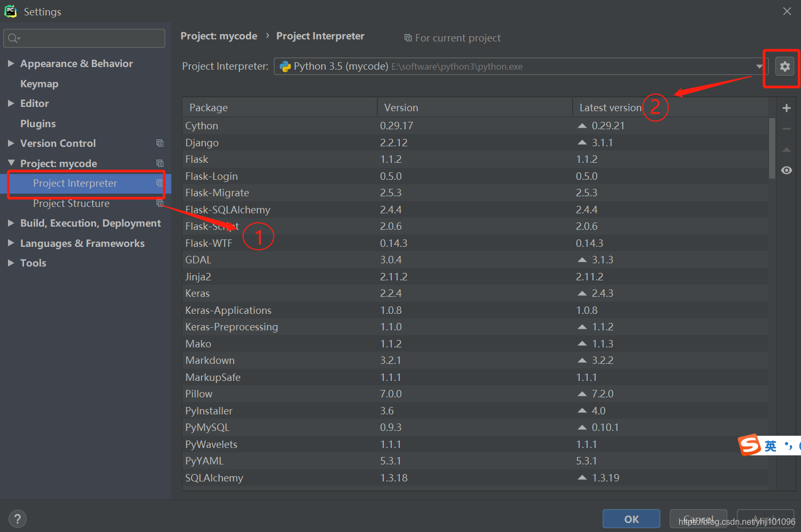The image size is (801, 532).
Task: Toggle visibility of early release package versions
Action: pos(786,170)
